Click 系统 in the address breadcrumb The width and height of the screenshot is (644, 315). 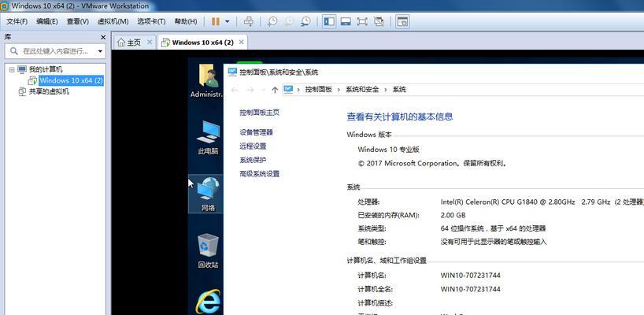pos(399,89)
